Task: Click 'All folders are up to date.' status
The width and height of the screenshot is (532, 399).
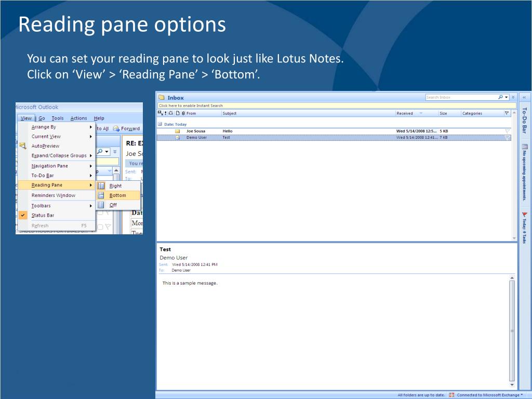Action: (x=421, y=395)
